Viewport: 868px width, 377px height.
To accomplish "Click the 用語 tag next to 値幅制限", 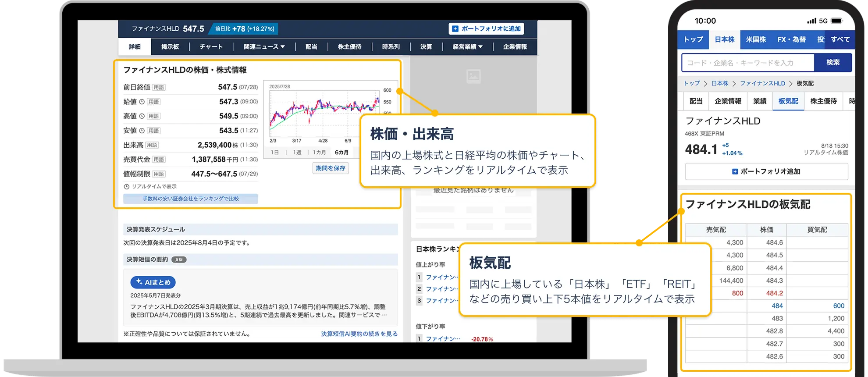I will (159, 174).
